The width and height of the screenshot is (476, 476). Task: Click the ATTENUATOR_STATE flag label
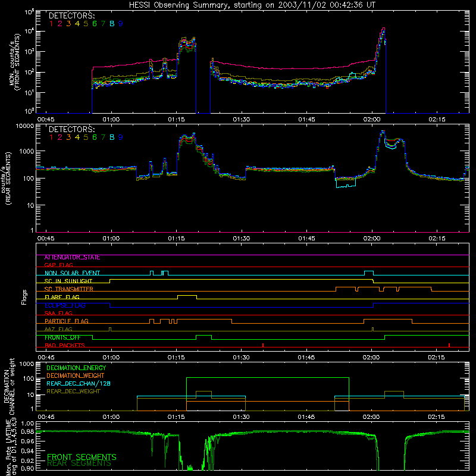coord(72,258)
